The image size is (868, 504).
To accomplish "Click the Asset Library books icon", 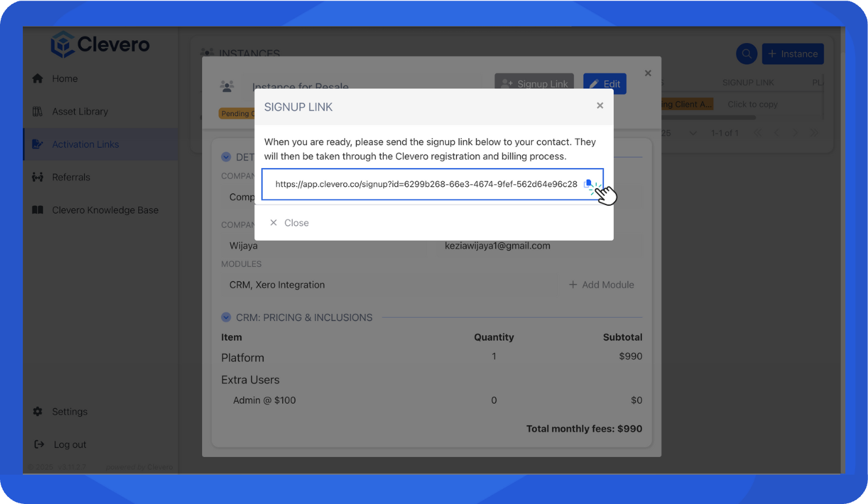I will [38, 111].
